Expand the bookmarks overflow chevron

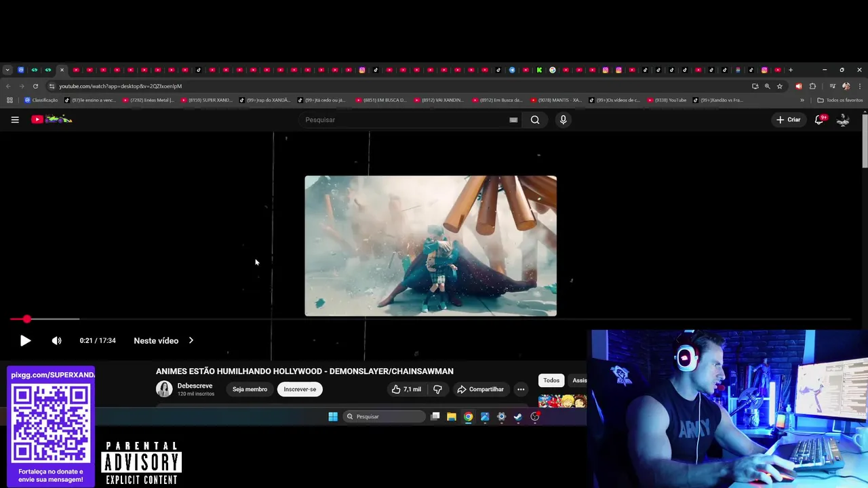click(x=802, y=100)
